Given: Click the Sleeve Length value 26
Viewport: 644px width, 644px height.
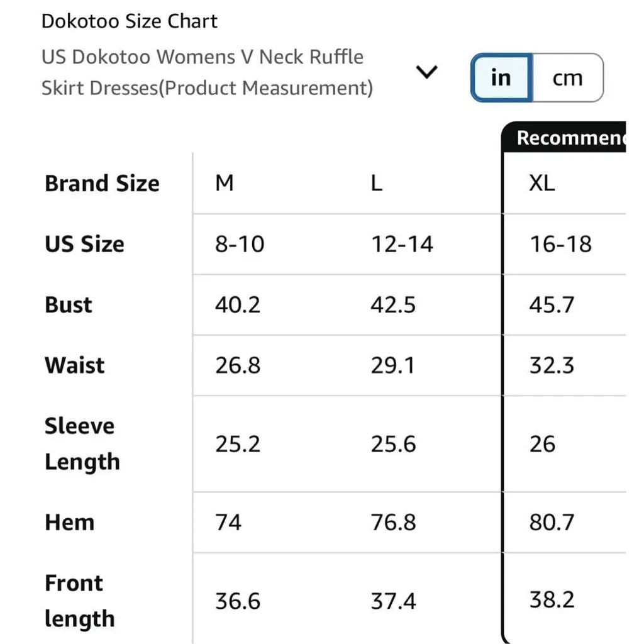Looking at the screenshot, I should tap(542, 444).
